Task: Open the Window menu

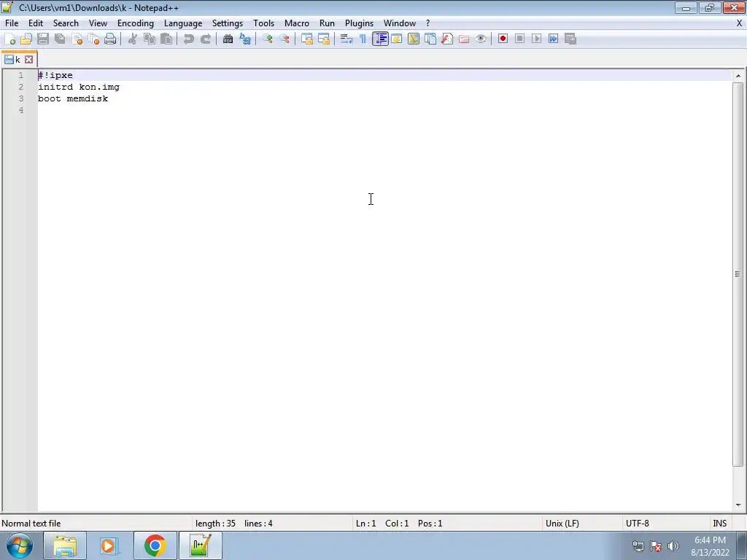Action: pos(400,23)
